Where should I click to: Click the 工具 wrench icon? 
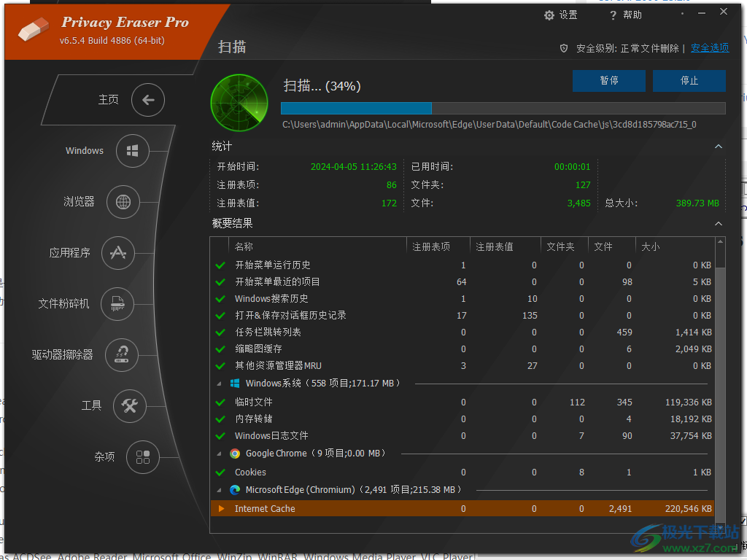[130, 406]
